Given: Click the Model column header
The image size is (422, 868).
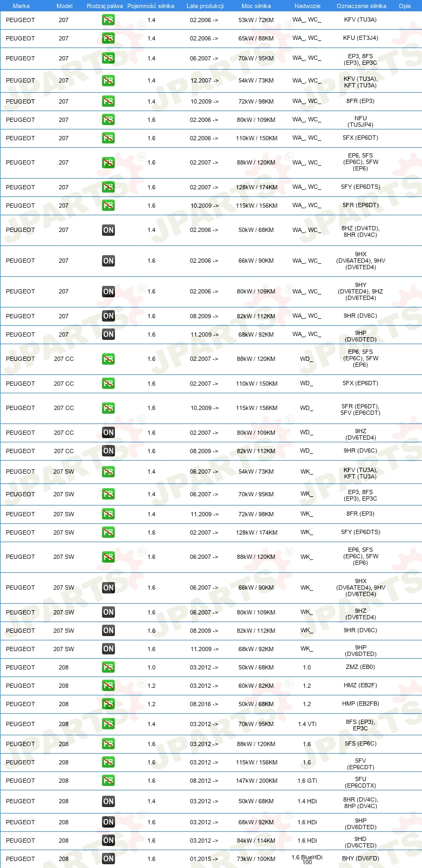Looking at the screenshot, I should 64,6.
